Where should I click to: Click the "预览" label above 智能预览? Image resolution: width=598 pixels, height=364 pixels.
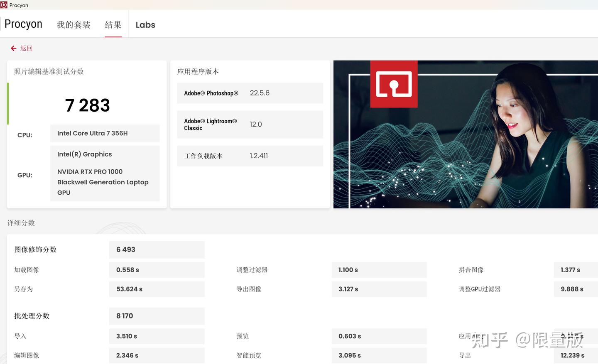243,336
